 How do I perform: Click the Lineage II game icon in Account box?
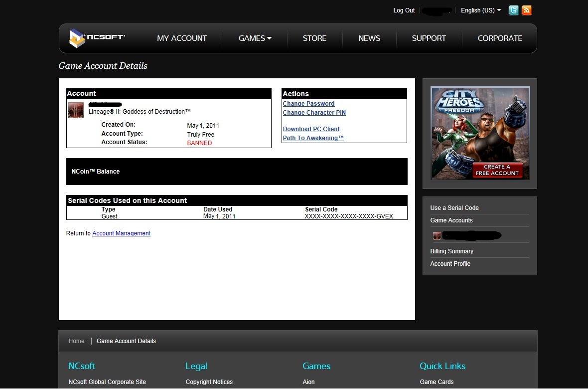[76, 110]
